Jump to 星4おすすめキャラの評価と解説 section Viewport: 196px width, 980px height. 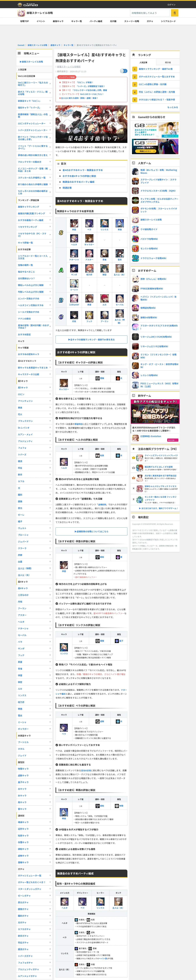pyautogui.click(x=79, y=176)
